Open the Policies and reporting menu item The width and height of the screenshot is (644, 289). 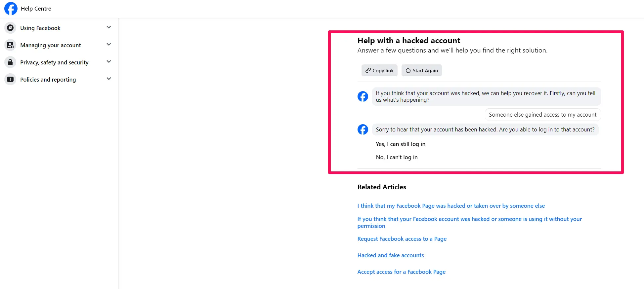tap(48, 80)
